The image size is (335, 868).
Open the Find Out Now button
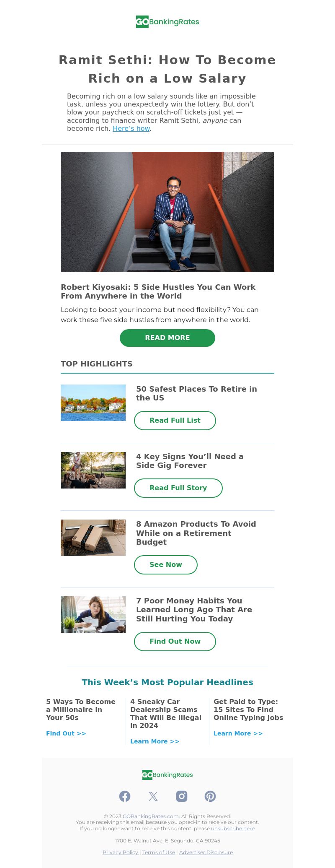click(x=175, y=642)
